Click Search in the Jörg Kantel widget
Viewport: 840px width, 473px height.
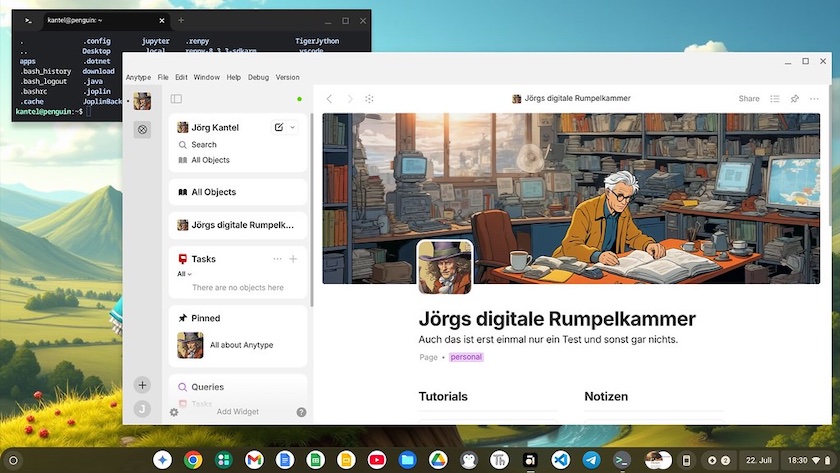[204, 145]
